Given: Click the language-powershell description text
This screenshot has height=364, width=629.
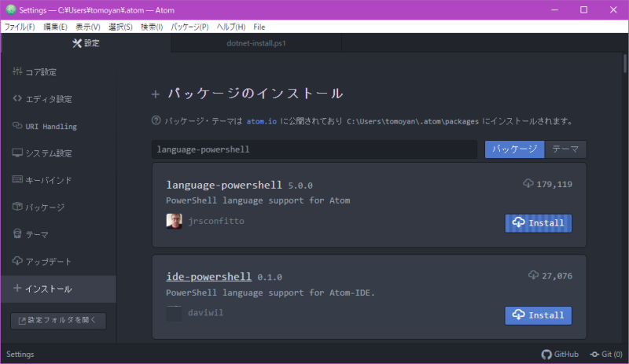Looking at the screenshot, I should pos(258,200).
